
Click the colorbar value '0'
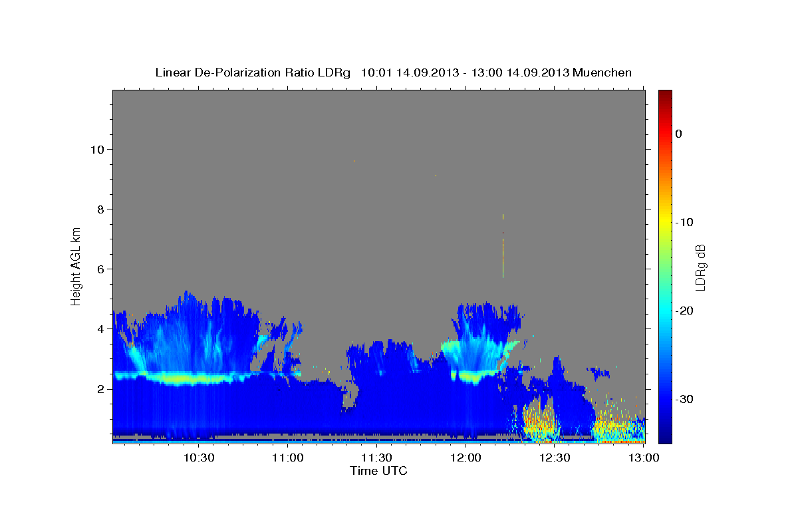[679, 134]
